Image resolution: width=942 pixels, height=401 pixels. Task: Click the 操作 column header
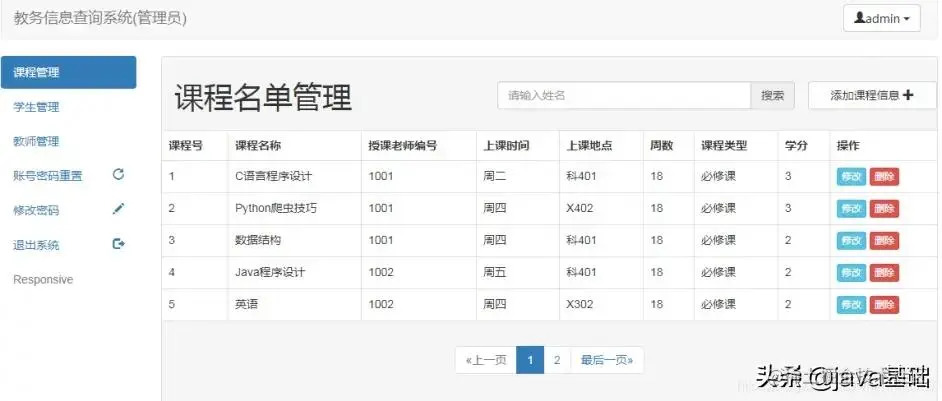(x=848, y=145)
